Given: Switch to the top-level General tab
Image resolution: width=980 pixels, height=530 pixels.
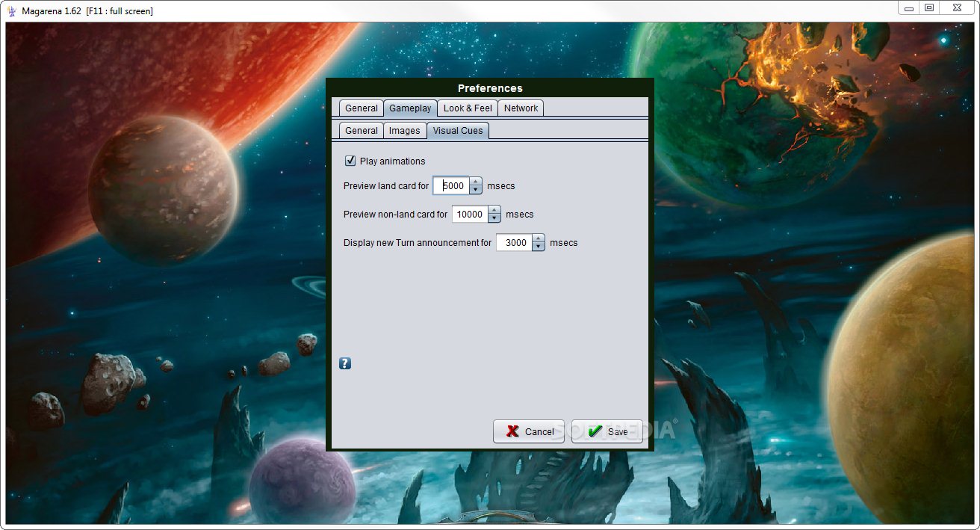Looking at the screenshot, I should point(362,108).
